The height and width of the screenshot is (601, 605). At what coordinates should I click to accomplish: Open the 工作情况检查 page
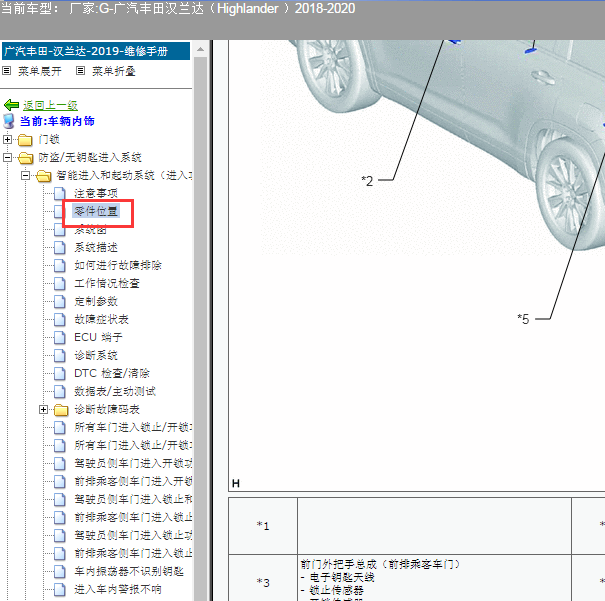pos(107,283)
